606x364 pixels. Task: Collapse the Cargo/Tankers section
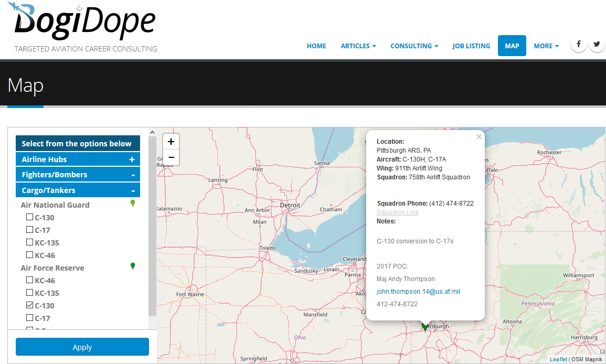[78, 190]
